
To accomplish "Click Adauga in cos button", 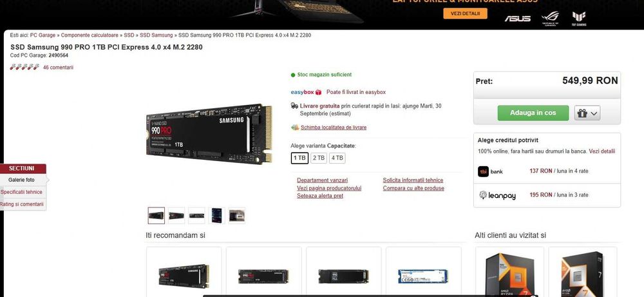I will pos(533,113).
